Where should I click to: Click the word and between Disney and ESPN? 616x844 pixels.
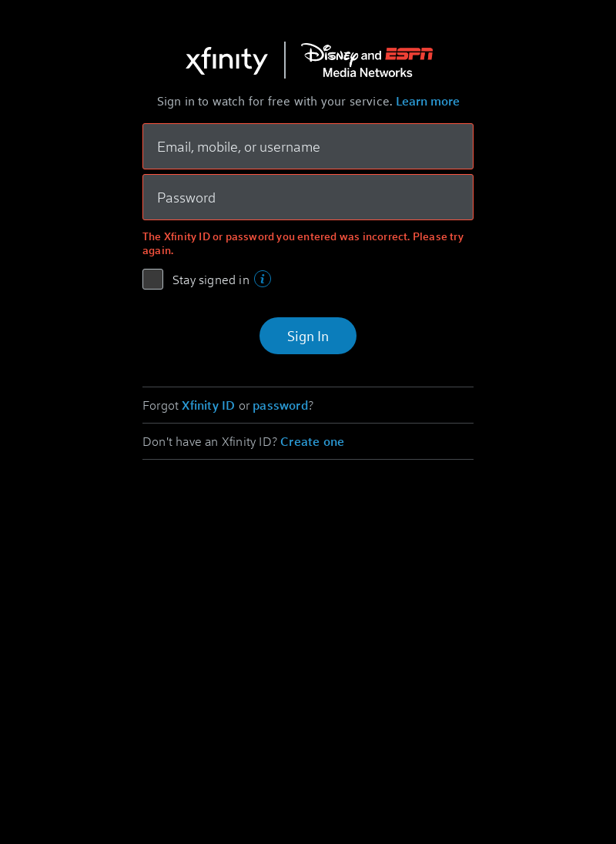pyautogui.click(x=371, y=55)
